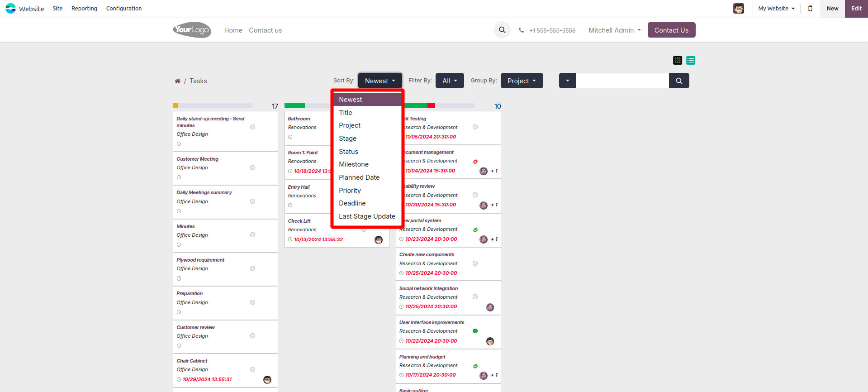The width and height of the screenshot is (868, 392).
Task: Click the status circle on Create new components card
Action: pos(475,263)
